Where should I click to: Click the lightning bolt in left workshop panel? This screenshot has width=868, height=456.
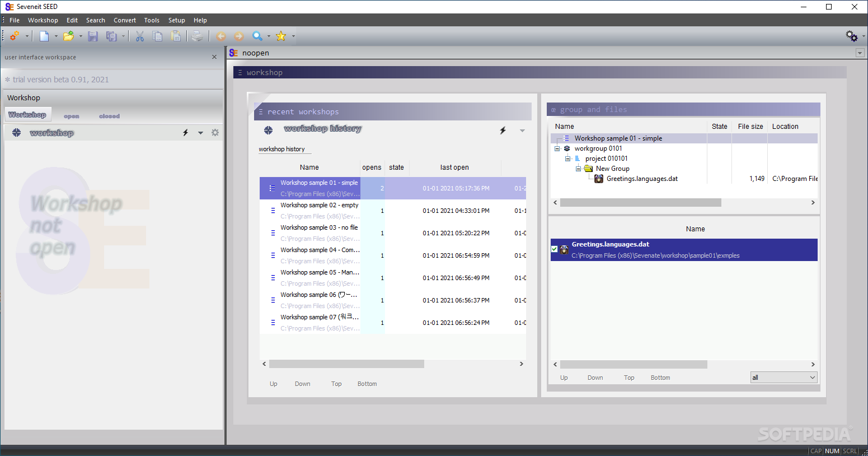point(185,133)
